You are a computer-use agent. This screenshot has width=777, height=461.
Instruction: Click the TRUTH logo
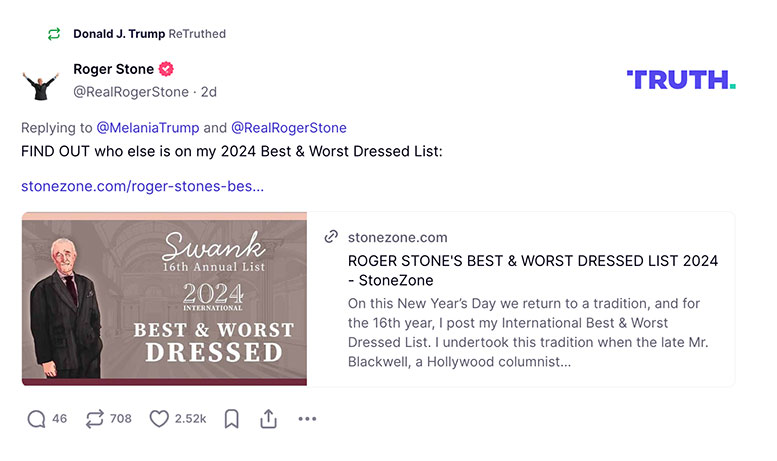(x=680, y=80)
